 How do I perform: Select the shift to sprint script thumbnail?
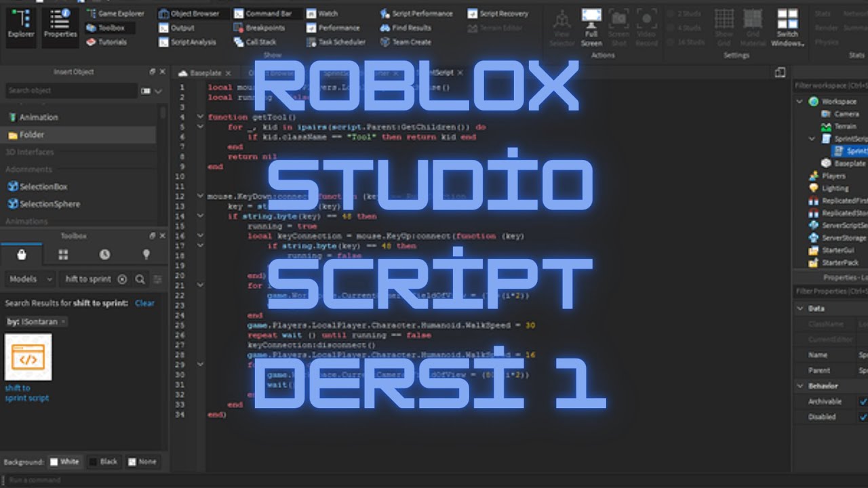pos(28,357)
